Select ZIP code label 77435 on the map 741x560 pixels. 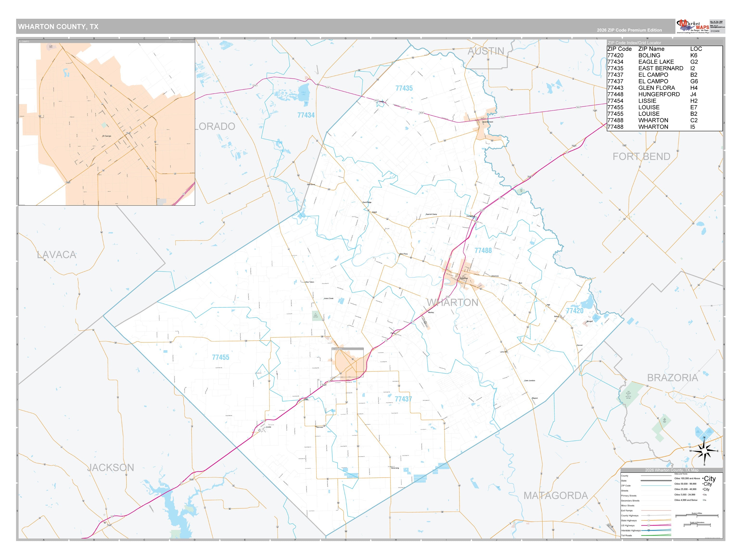point(404,88)
